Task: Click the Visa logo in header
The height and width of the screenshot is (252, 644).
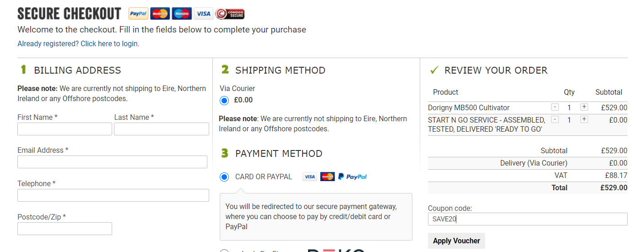Action: (203, 14)
